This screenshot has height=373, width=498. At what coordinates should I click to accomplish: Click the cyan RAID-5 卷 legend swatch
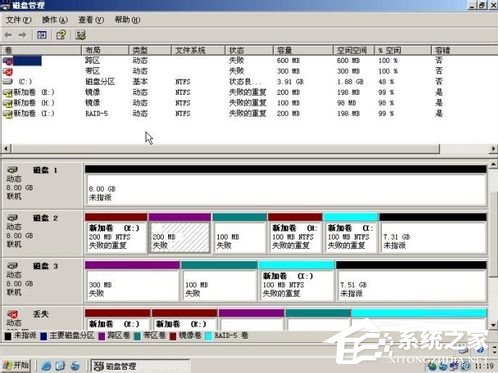208,336
